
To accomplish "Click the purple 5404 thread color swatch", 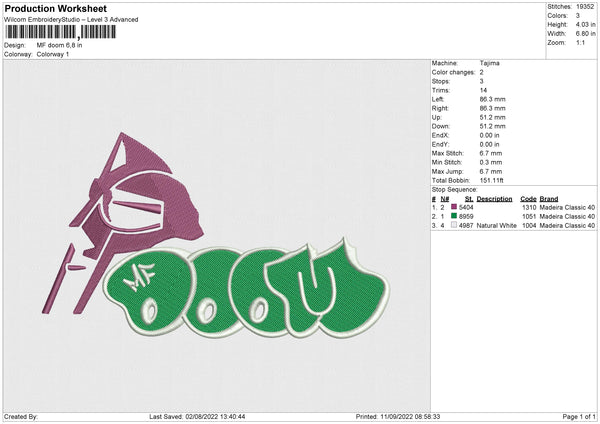I will [x=454, y=207].
